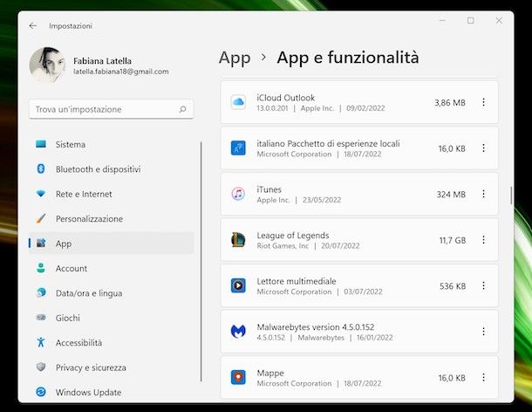
Task: Go back using the arrow icon
Action: (33, 26)
